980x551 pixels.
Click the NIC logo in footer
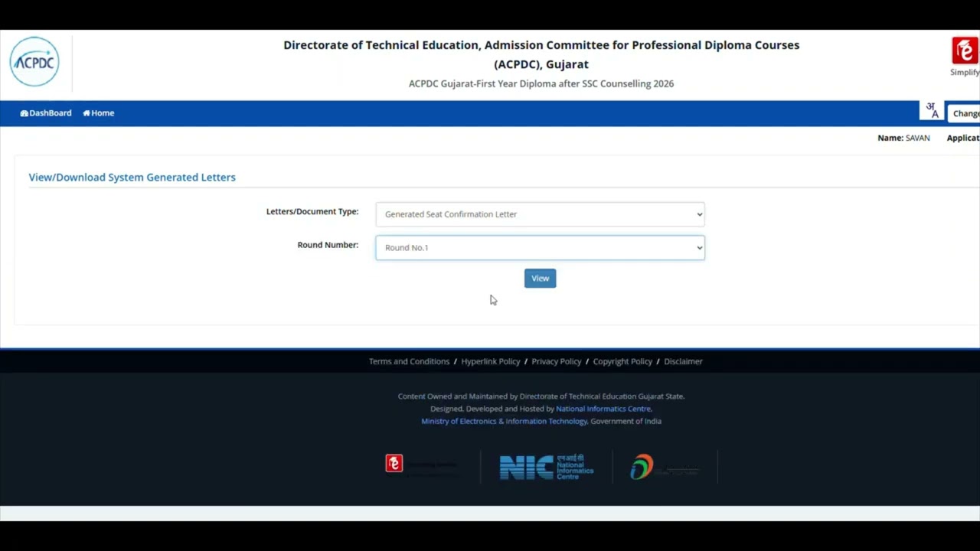click(547, 467)
